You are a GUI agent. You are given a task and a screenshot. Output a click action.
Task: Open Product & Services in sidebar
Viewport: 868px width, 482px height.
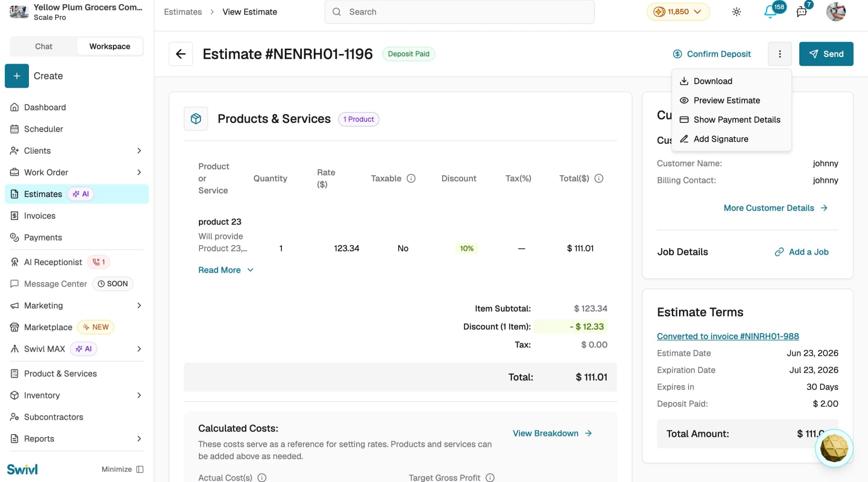point(77,374)
